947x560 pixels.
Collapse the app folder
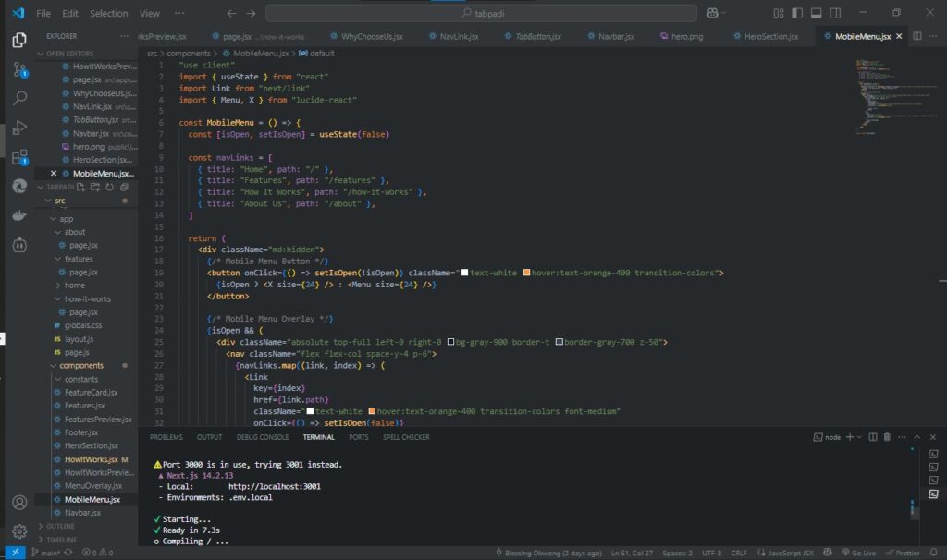coord(53,219)
